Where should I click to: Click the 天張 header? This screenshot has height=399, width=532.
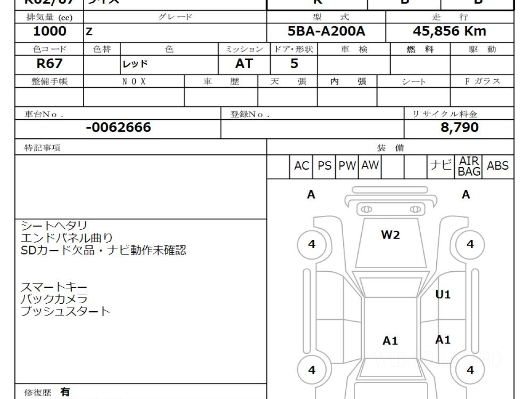[x=288, y=82]
